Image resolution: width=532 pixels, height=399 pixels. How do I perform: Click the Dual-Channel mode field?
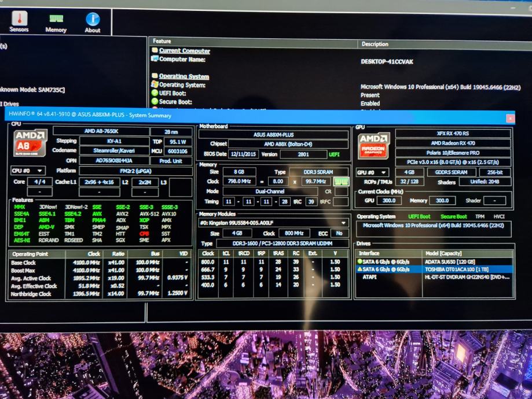(270, 191)
